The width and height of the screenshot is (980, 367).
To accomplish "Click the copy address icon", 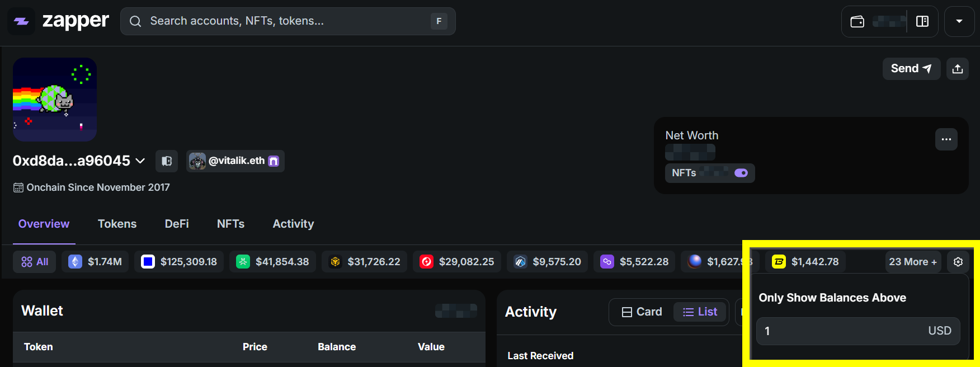I will (167, 161).
